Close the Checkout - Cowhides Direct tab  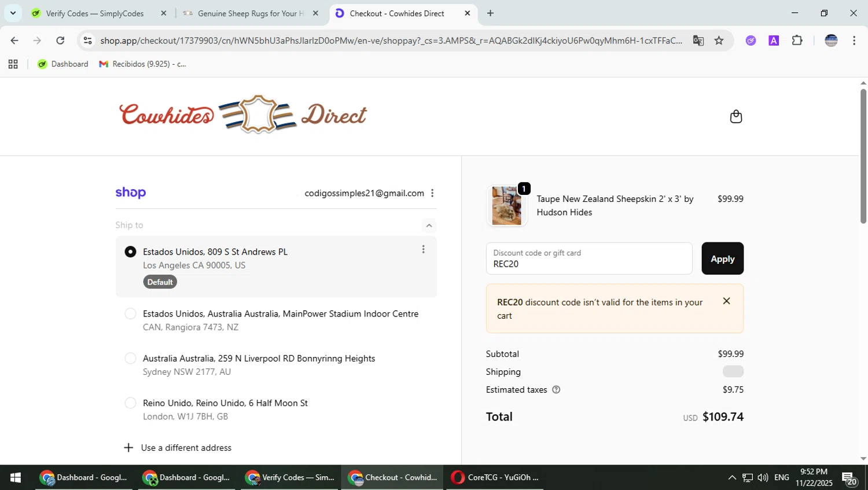tap(468, 13)
